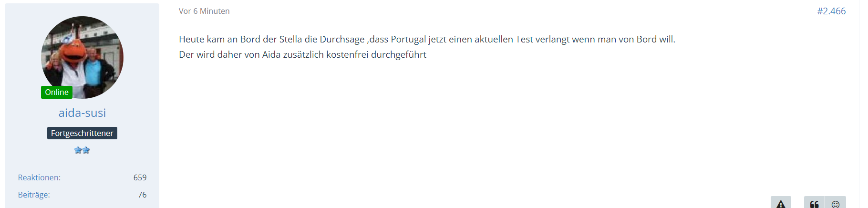The image size is (868, 208).
Task: Click the Fortgeschrittener rank badge
Action: 82,133
